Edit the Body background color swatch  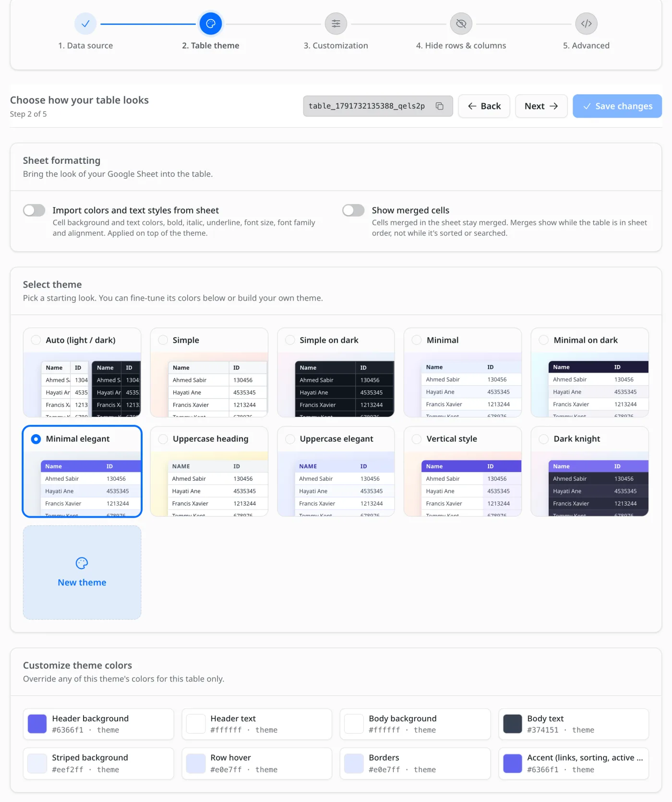(354, 724)
